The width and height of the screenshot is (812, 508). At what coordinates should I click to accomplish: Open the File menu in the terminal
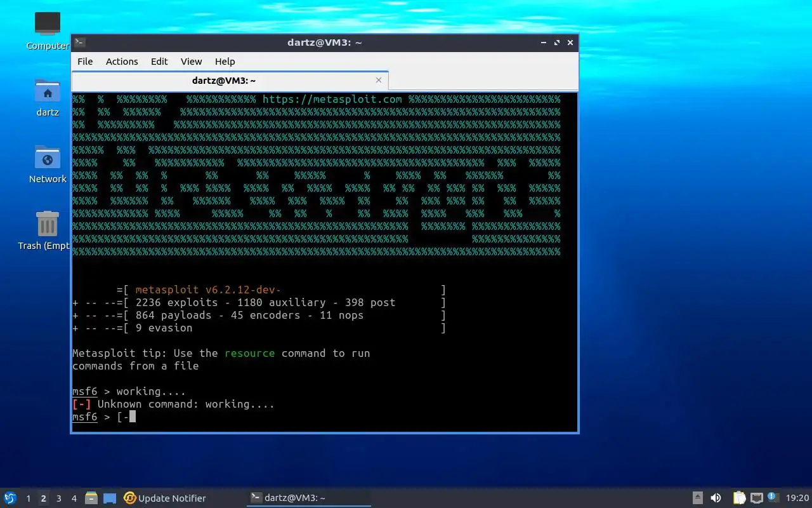click(x=85, y=62)
